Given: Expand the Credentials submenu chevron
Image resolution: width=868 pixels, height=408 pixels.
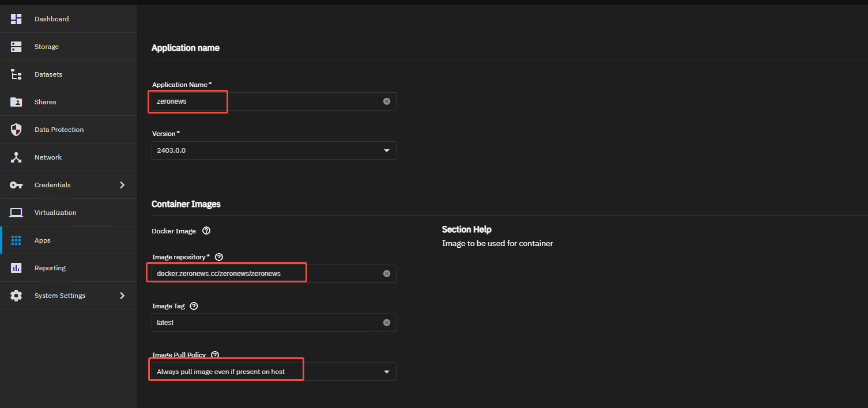Looking at the screenshot, I should 122,185.
